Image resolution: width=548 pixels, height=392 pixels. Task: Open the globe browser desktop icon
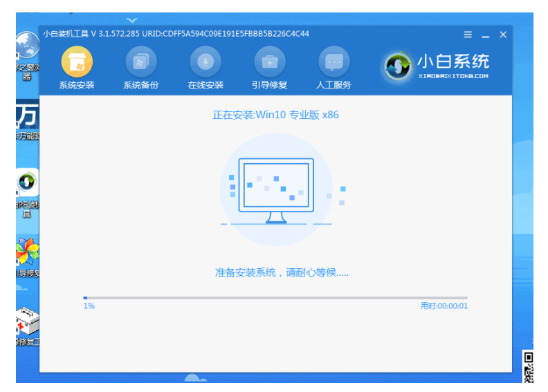click(x=27, y=47)
